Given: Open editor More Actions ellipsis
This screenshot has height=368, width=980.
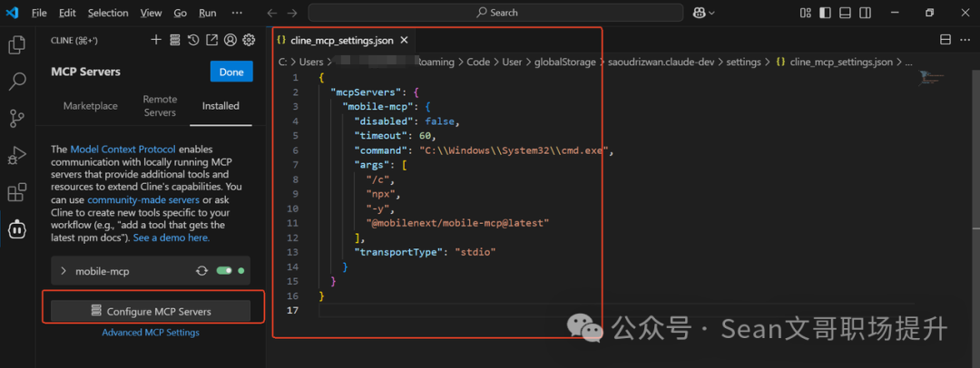Looking at the screenshot, I should click(965, 40).
